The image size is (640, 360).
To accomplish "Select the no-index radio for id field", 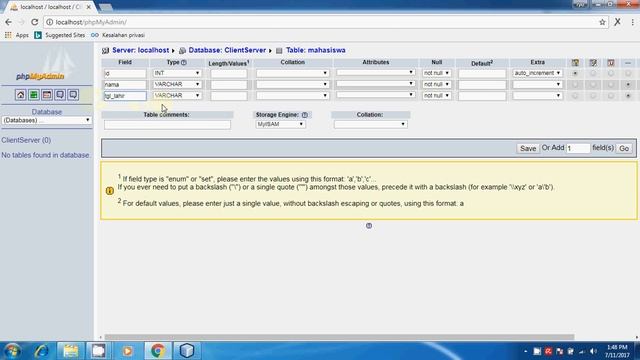I will point(628,73).
